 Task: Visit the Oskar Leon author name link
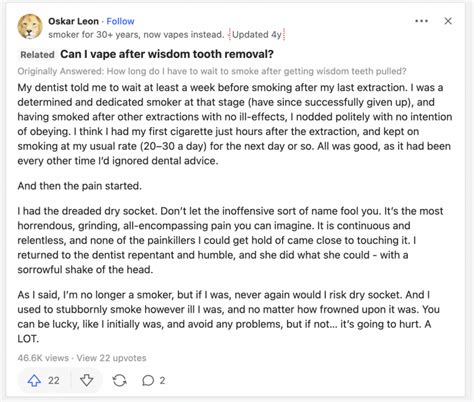click(73, 21)
